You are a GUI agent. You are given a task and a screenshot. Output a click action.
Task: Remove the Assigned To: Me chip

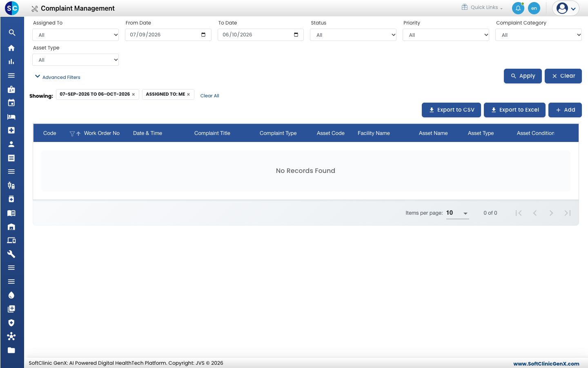coord(189,94)
